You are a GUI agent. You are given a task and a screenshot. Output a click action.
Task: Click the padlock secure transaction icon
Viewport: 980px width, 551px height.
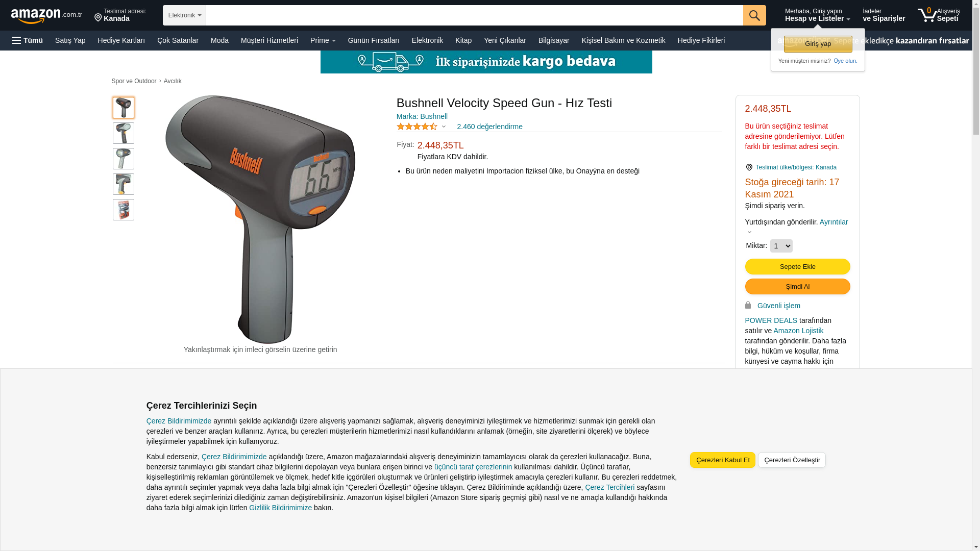tap(748, 305)
